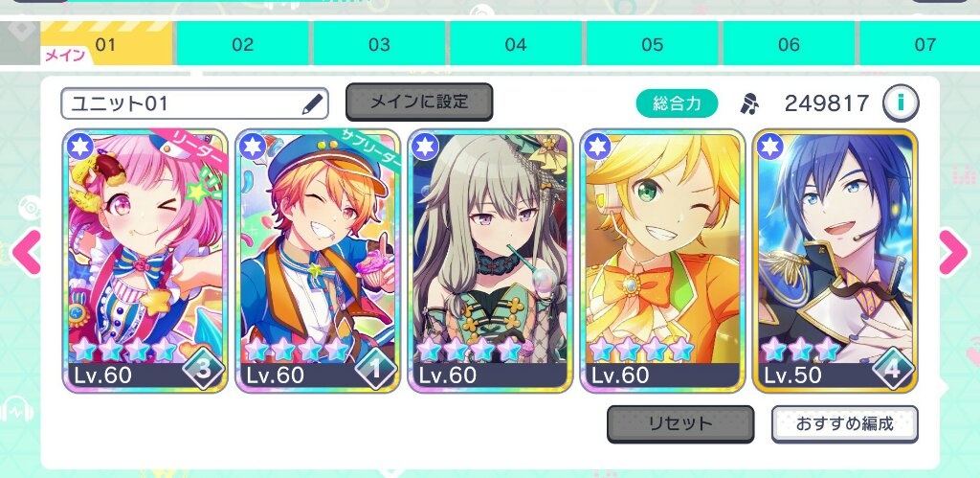
Task: Click the rank 1 diamond on subleader card
Action: pos(375,370)
